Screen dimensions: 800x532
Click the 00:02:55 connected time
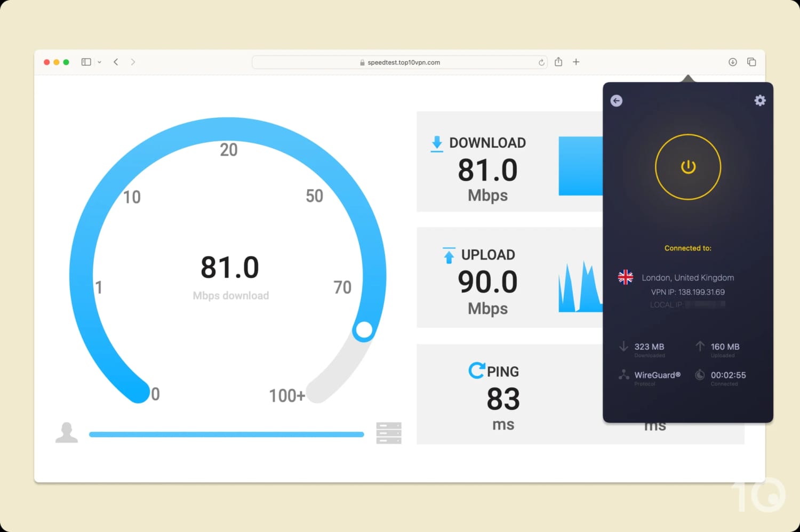coord(728,375)
